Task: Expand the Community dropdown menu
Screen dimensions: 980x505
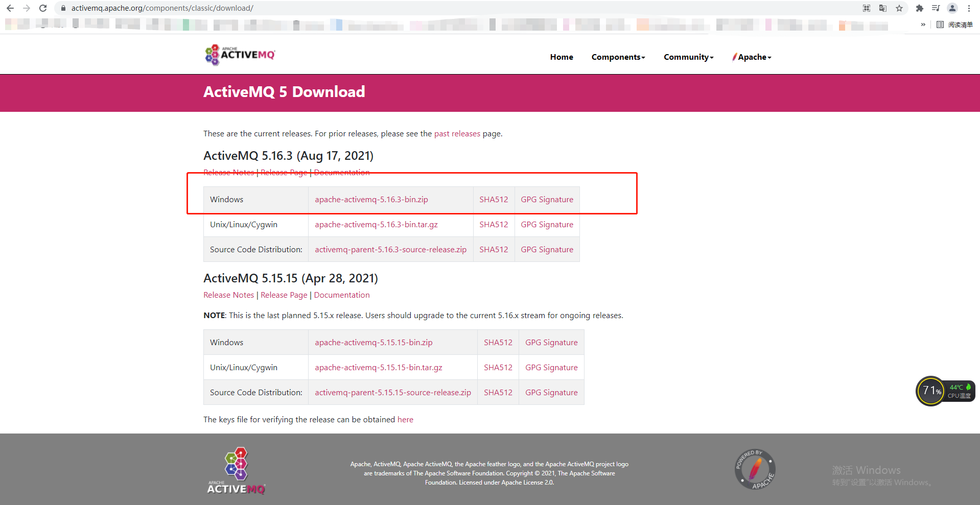Action: (689, 57)
